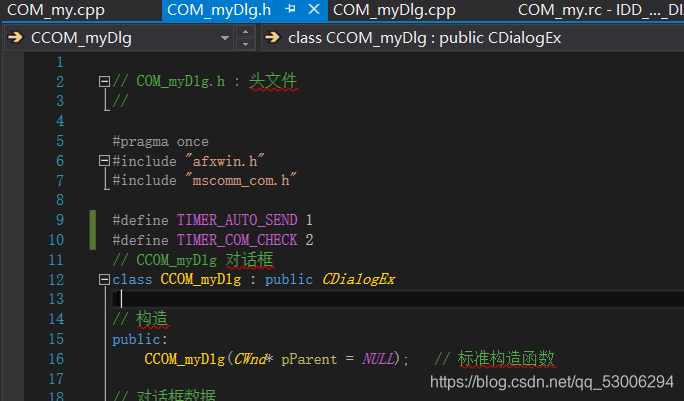Image resolution: width=684 pixels, height=401 pixels.
Task: Click the "mscomm_com.h" include string
Action: pos(241,180)
